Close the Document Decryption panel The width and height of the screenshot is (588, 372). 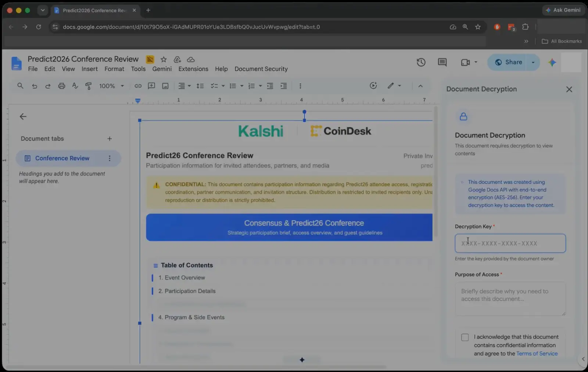click(569, 89)
